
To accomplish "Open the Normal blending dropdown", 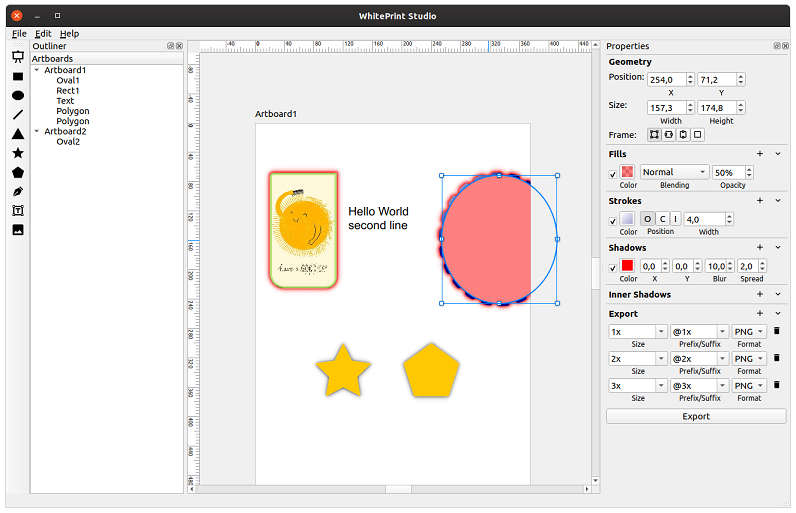I will point(674,172).
